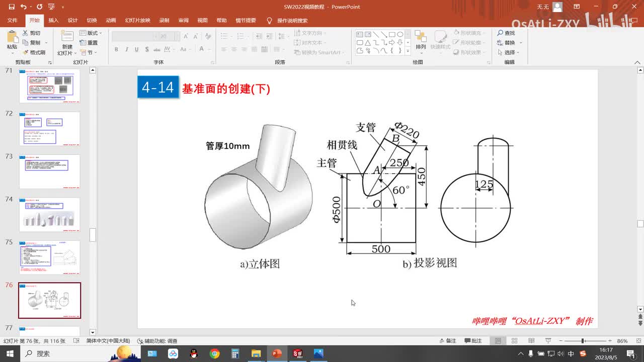644x362 pixels.
Task: Toggle text Shadow (S) button
Action: coord(146,49)
